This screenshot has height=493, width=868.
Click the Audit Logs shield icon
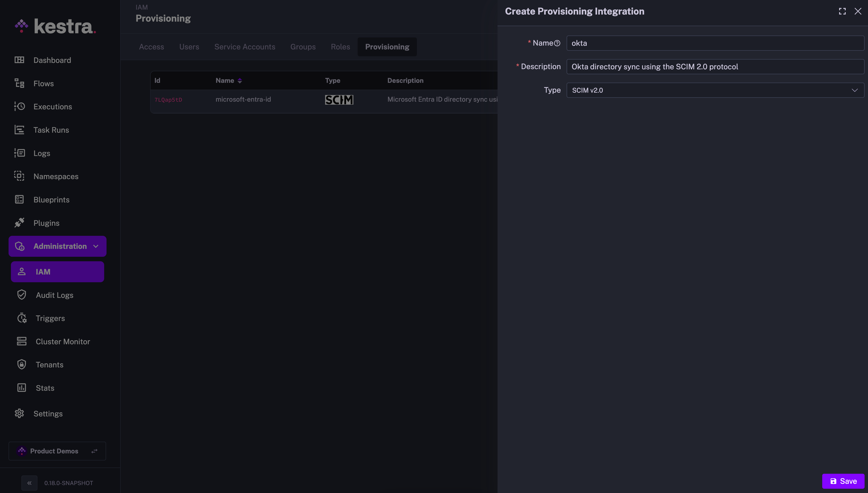(22, 295)
